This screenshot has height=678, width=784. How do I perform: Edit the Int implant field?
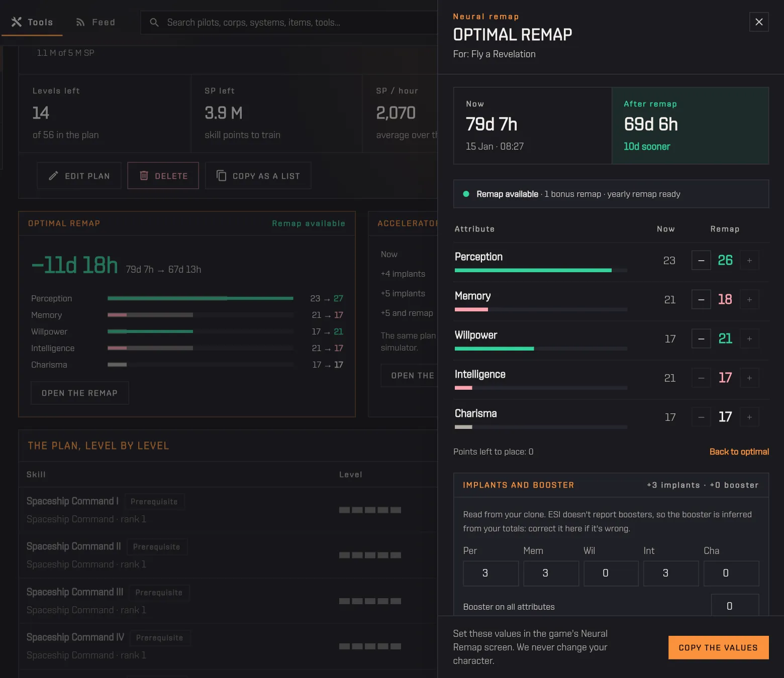coord(671,573)
